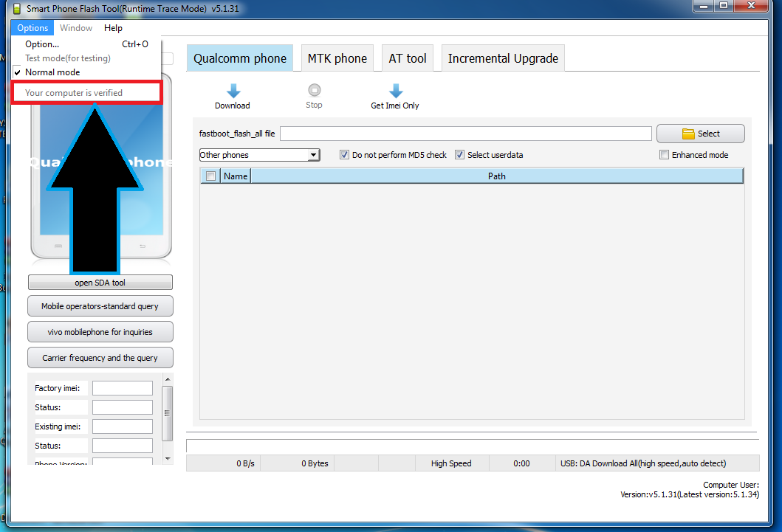Click vivo mobilephone for inquiries button
The width and height of the screenshot is (782, 532).
tap(100, 331)
